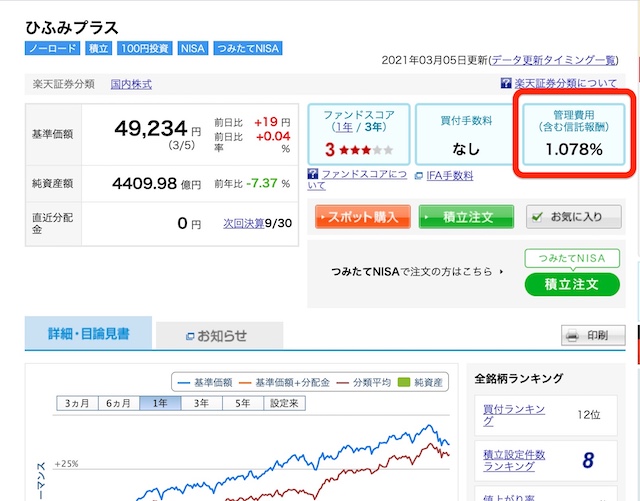Select 6ヵ月 chart period

[x=118, y=404]
